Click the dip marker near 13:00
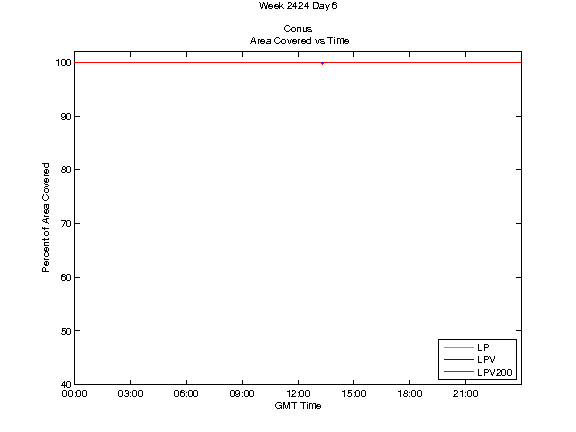Screen dimensions: 576x432 tap(322, 64)
